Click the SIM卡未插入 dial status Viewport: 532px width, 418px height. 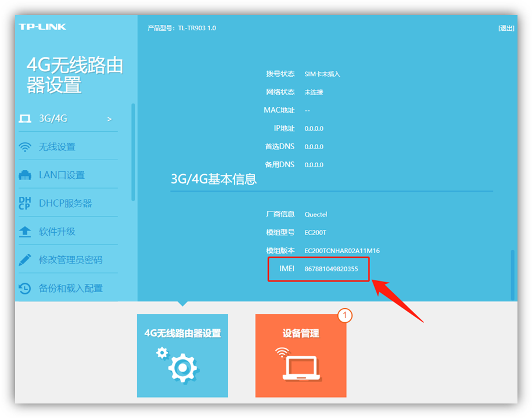tap(322, 74)
